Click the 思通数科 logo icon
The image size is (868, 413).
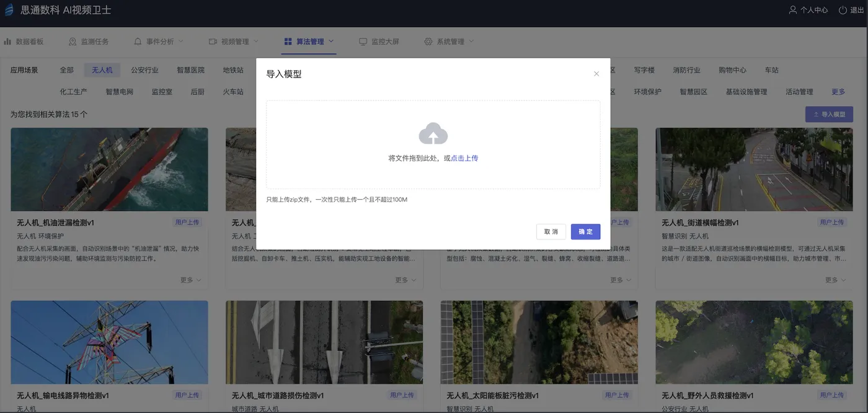pyautogui.click(x=9, y=11)
